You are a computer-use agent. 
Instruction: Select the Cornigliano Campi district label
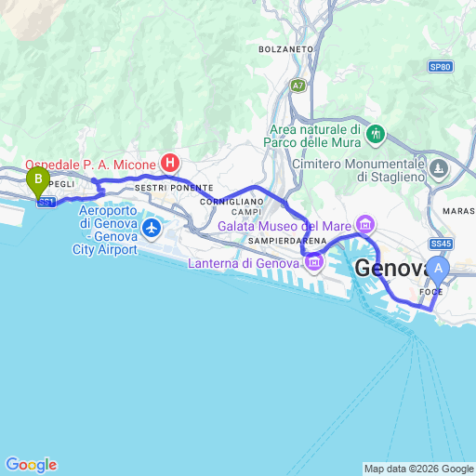pos(231,207)
